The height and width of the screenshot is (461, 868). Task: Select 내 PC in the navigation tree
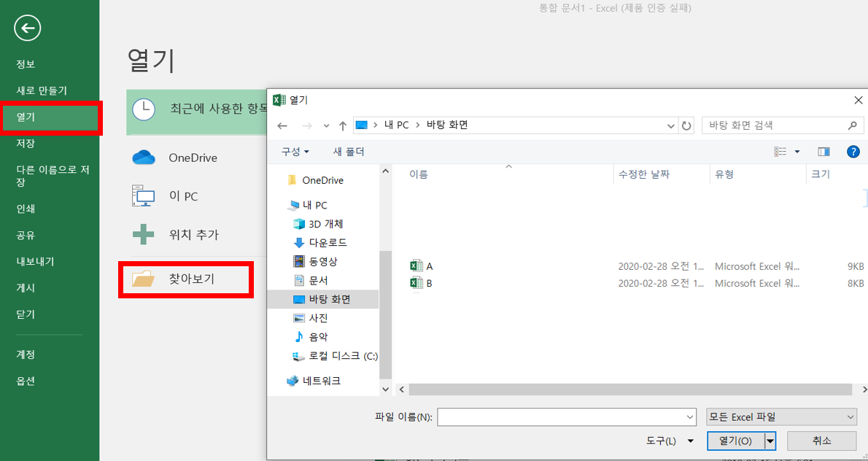(x=307, y=205)
